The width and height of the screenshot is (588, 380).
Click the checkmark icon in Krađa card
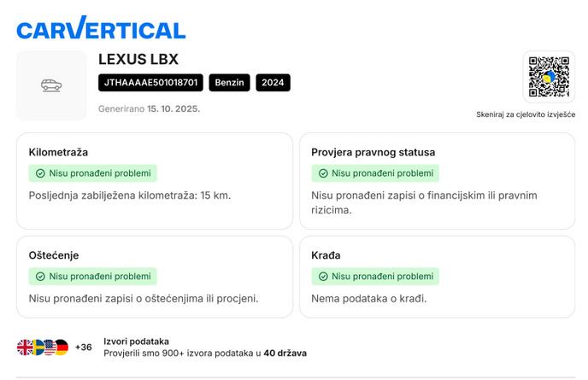(323, 277)
